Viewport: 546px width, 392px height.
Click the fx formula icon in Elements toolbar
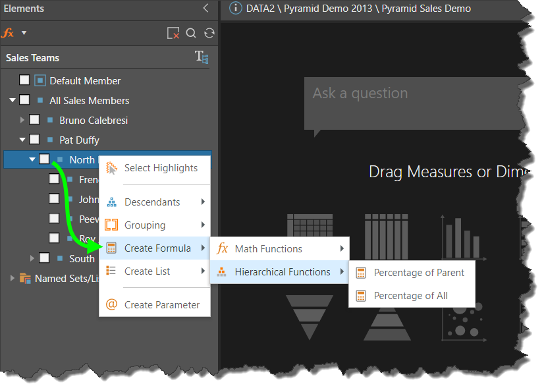(7, 33)
